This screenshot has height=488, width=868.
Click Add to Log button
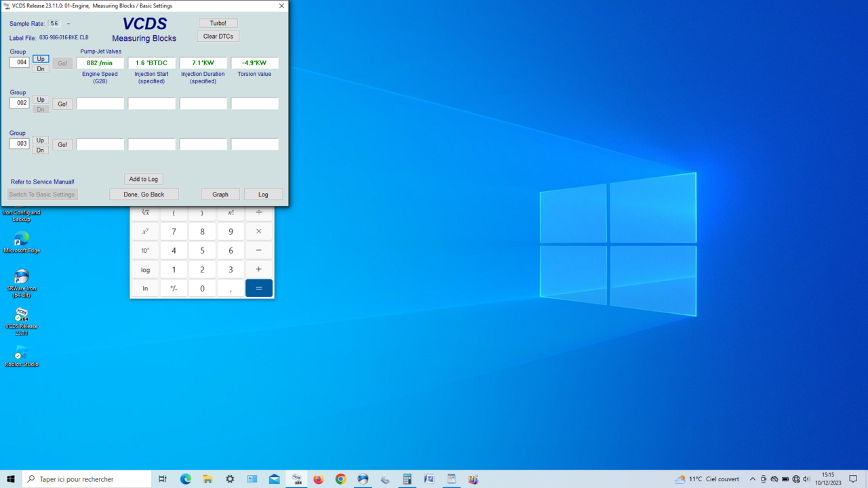pos(143,179)
